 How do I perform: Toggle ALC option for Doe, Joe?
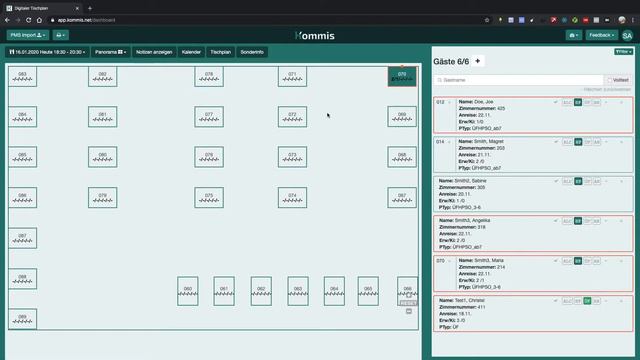pyautogui.click(x=567, y=102)
